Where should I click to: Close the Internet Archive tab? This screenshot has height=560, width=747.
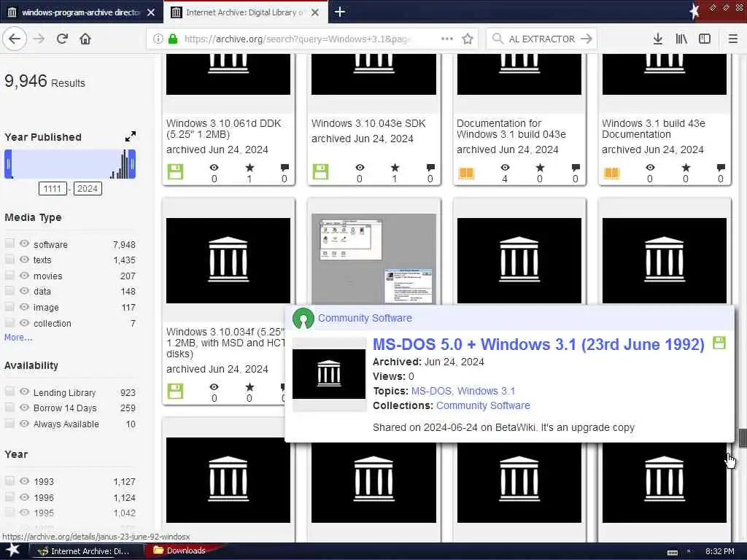point(315,12)
